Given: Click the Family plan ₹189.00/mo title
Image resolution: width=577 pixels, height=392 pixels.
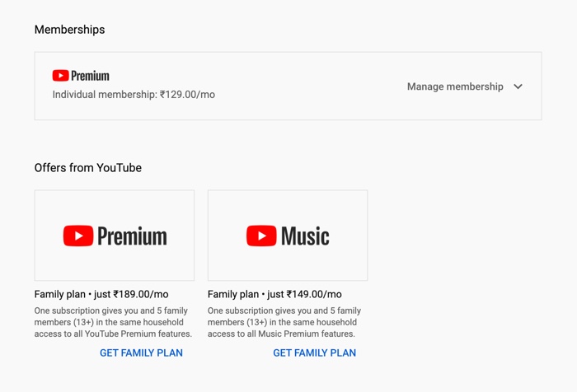Looking at the screenshot, I should [101, 294].
